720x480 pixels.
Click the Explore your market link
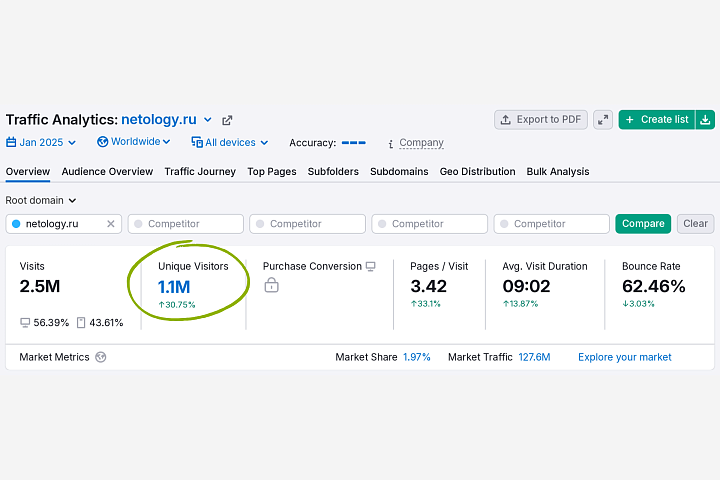pos(624,357)
